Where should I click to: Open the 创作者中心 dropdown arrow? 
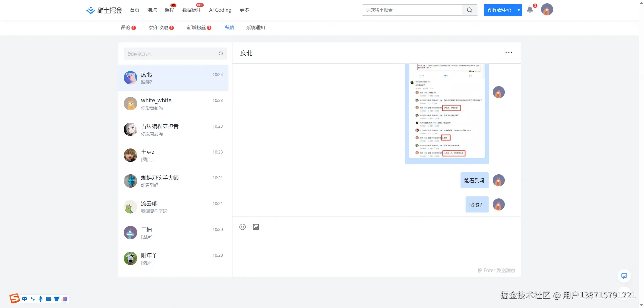click(519, 10)
